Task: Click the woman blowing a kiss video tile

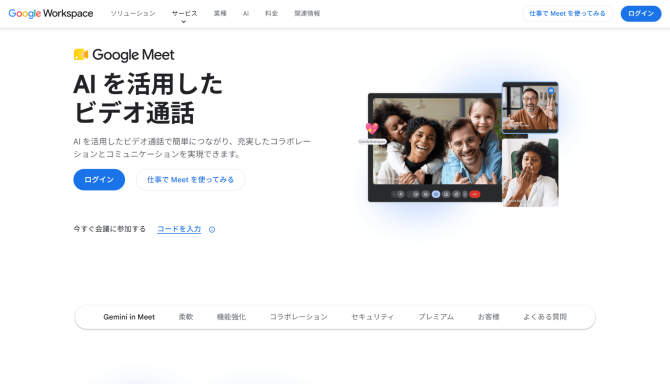Action: coord(530,173)
